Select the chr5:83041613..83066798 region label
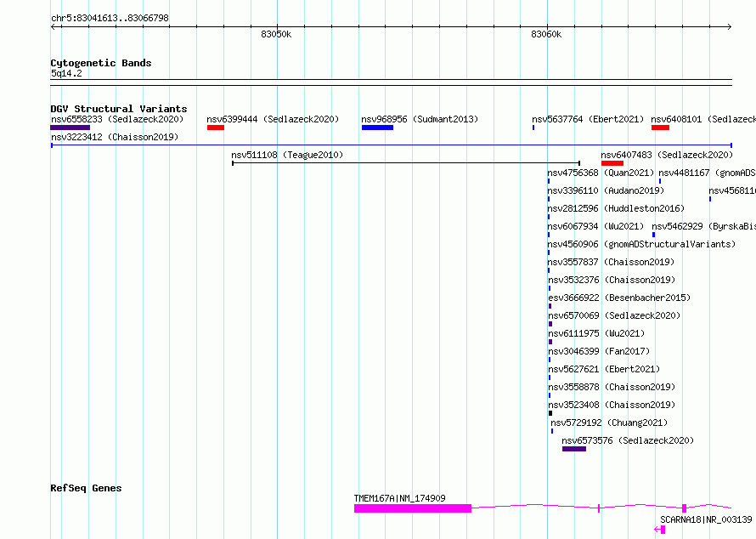Image resolution: width=756 pixels, height=539 pixels. pyautogui.click(x=110, y=19)
